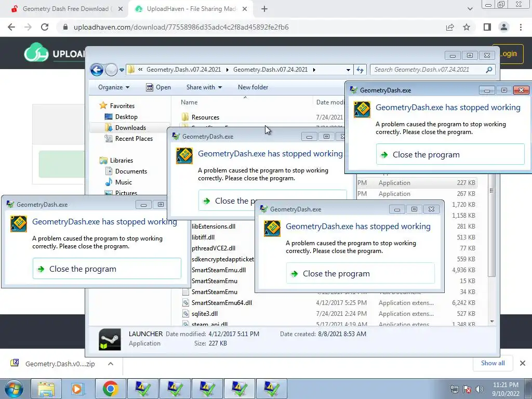The height and width of the screenshot is (399, 532).
Task: Open Windows Explorer from taskbar
Action: pyautogui.click(x=46, y=389)
